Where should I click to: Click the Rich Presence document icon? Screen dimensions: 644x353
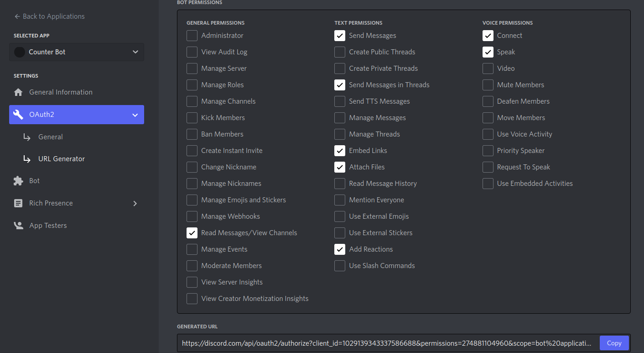coord(18,203)
